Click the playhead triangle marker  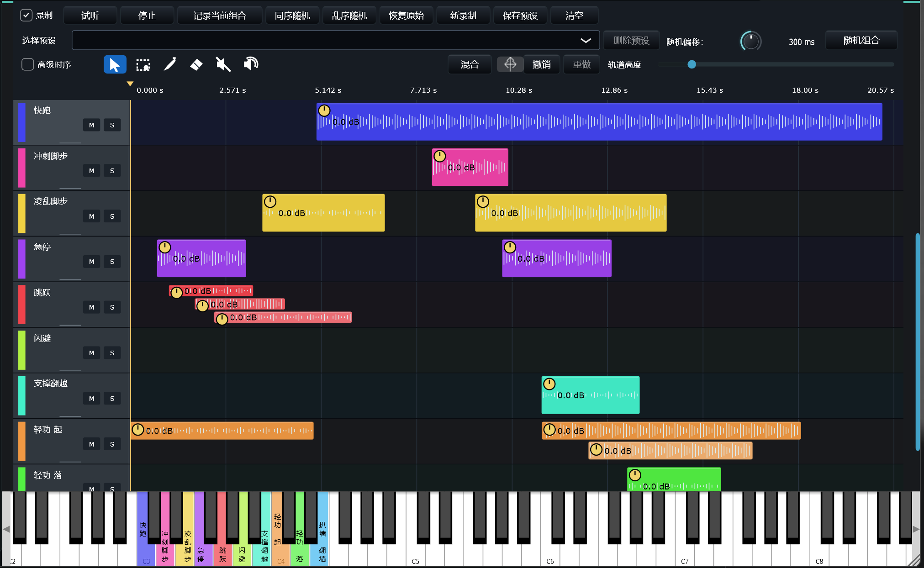click(130, 84)
